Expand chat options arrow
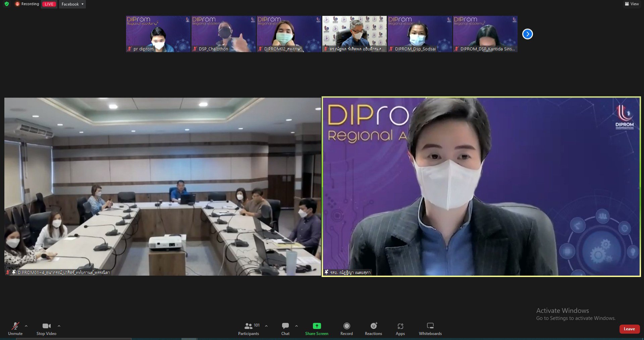This screenshot has width=644, height=340. [297, 326]
